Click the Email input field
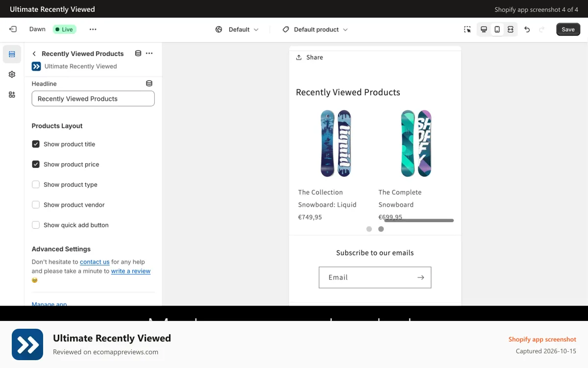588x368 pixels. coord(375,277)
